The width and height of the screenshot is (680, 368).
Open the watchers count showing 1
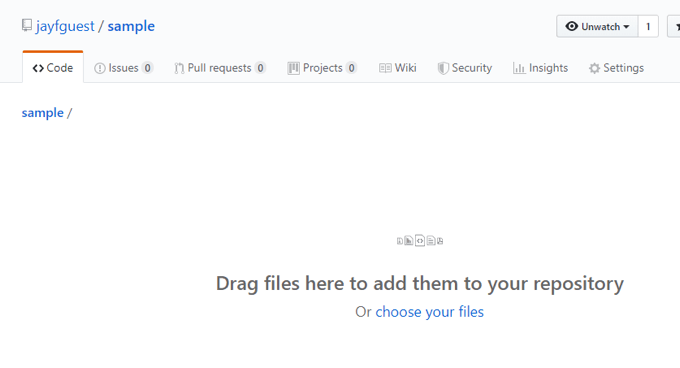[648, 26]
